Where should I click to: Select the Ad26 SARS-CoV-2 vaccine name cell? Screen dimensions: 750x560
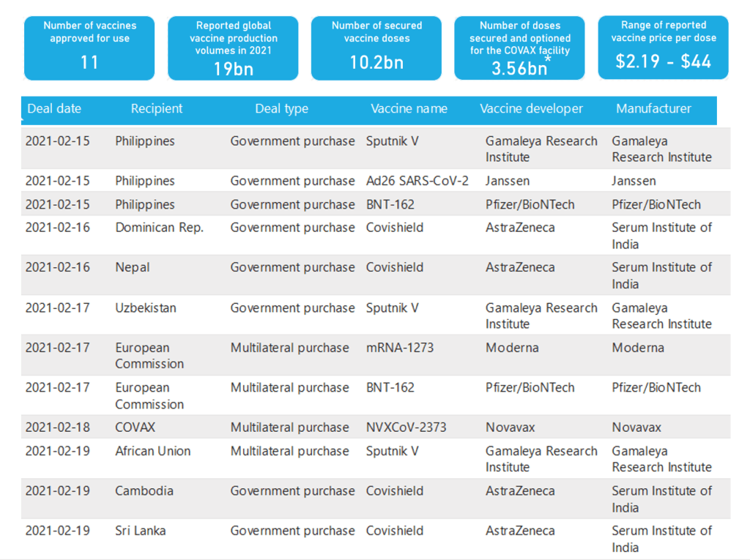417,181
